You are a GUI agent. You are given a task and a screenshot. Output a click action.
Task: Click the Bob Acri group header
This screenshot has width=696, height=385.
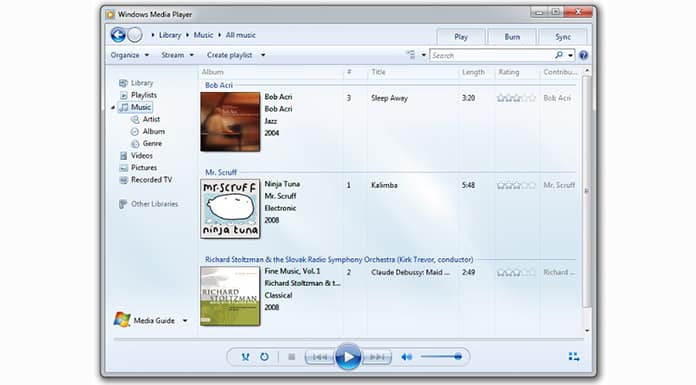pos(218,85)
